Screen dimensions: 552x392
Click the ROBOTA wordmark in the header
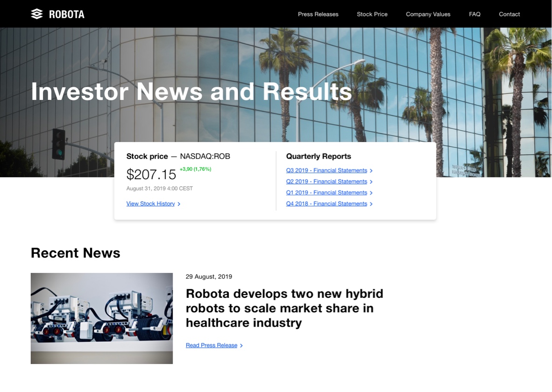(x=66, y=14)
